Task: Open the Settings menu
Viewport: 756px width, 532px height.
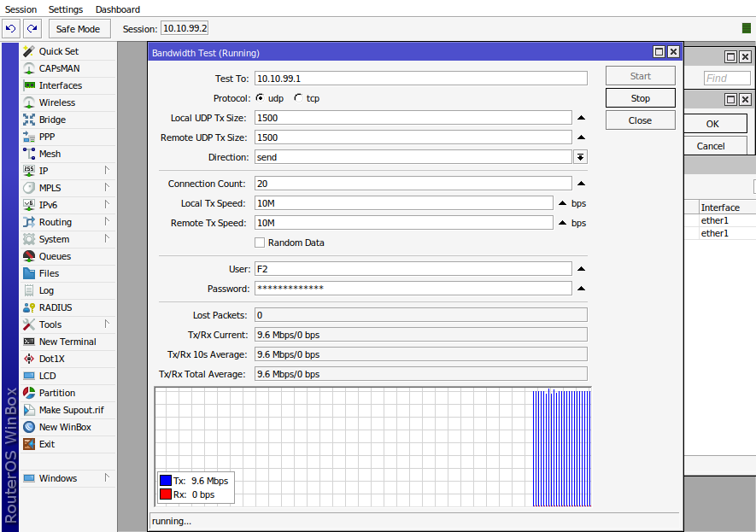Action: click(x=66, y=9)
